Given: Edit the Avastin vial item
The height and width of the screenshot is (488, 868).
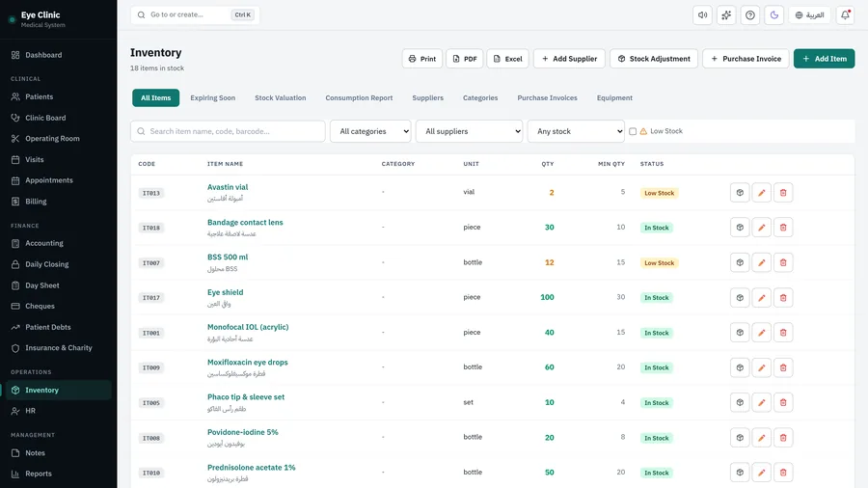Looking at the screenshot, I should pos(761,193).
